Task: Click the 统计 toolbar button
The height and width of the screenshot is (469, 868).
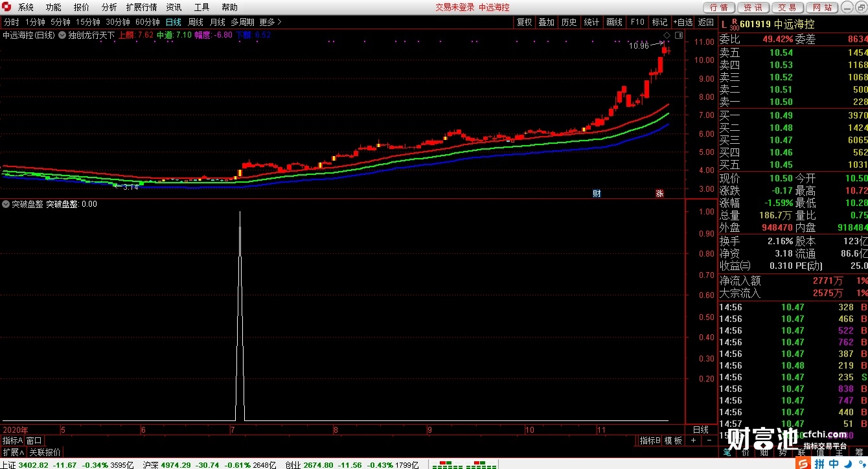Action: coord(591,22)
